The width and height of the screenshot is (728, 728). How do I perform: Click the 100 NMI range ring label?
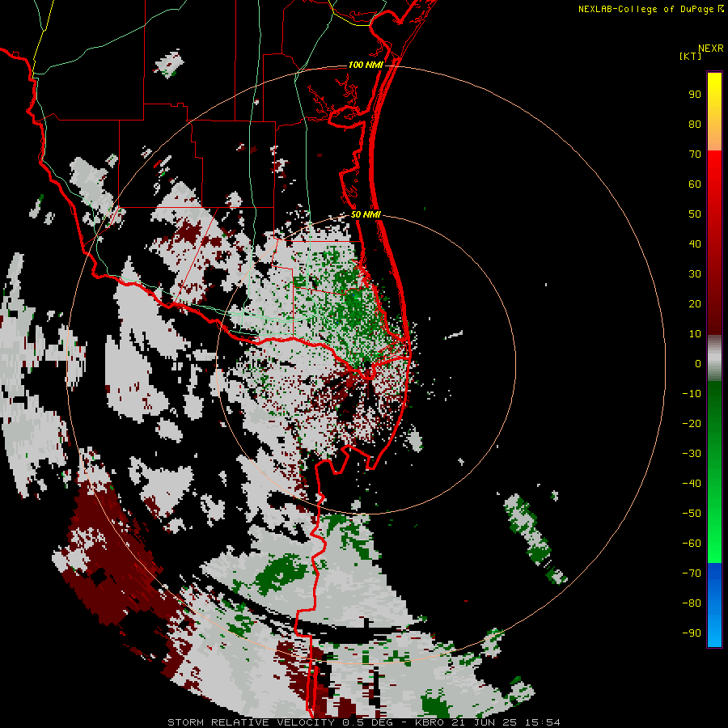pyautogui.click(x=366, y=65)
